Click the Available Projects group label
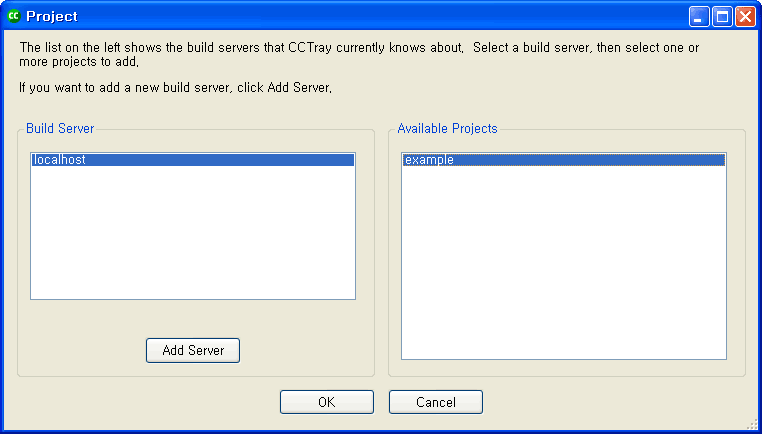762x434 pixels. point(447,129)
